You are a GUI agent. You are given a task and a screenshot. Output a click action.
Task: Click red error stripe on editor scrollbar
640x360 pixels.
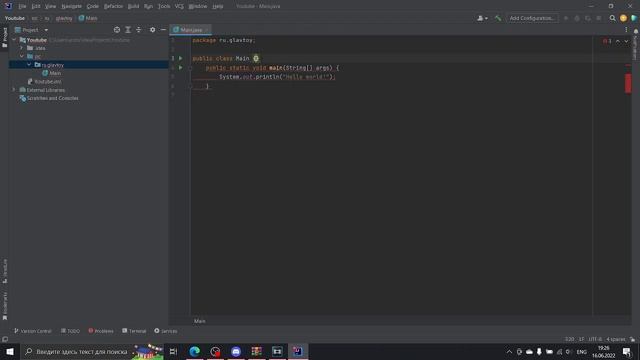tap(628, 83)
